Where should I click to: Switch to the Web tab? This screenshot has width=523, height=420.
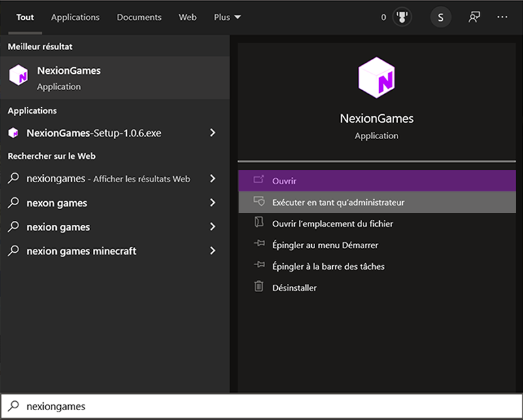[x=188, y=18]
